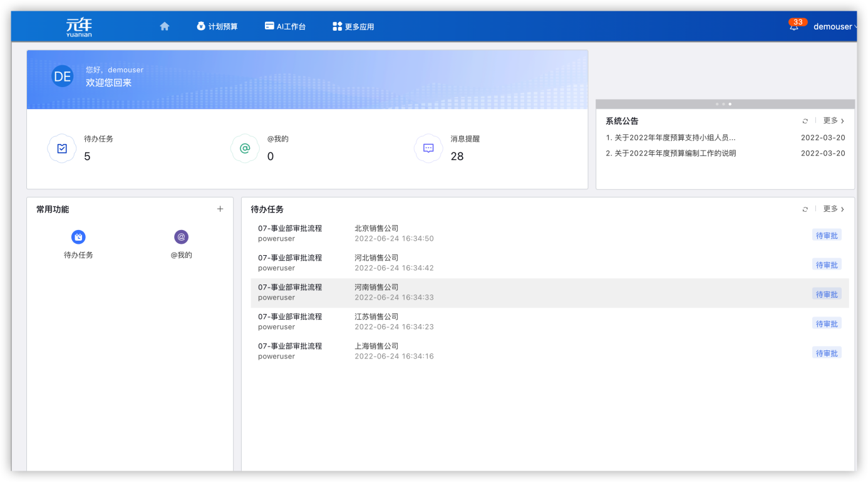Expand the demouser account dropdown

(x=835, y=27)
